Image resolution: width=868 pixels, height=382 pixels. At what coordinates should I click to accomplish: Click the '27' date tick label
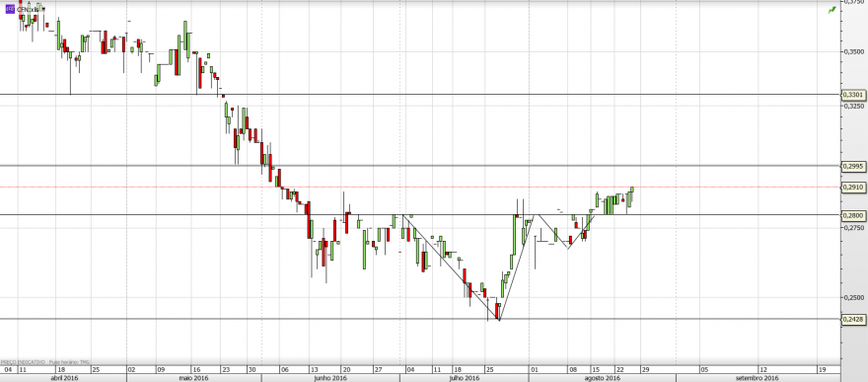click(378, 369)
